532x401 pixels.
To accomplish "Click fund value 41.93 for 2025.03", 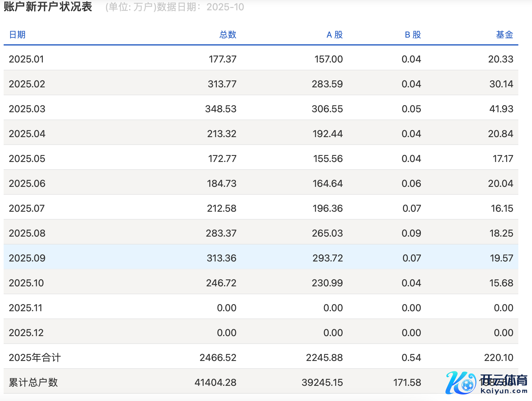I will [x=501, y=109].
